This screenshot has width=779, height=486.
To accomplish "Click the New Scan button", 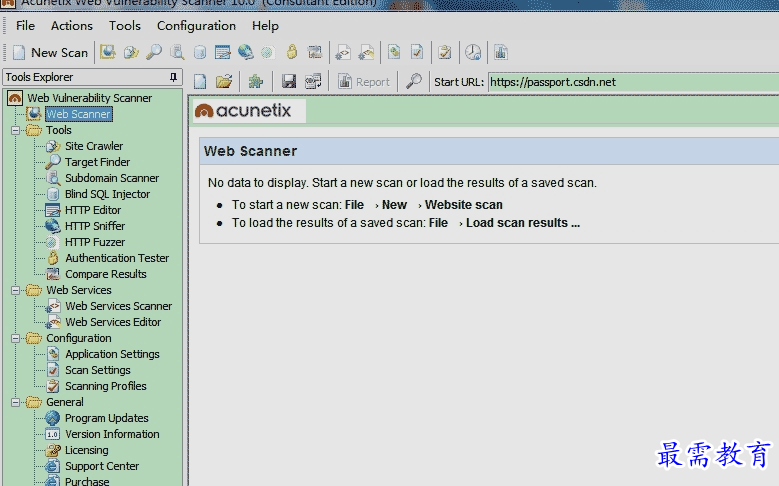I will (50, 53).
